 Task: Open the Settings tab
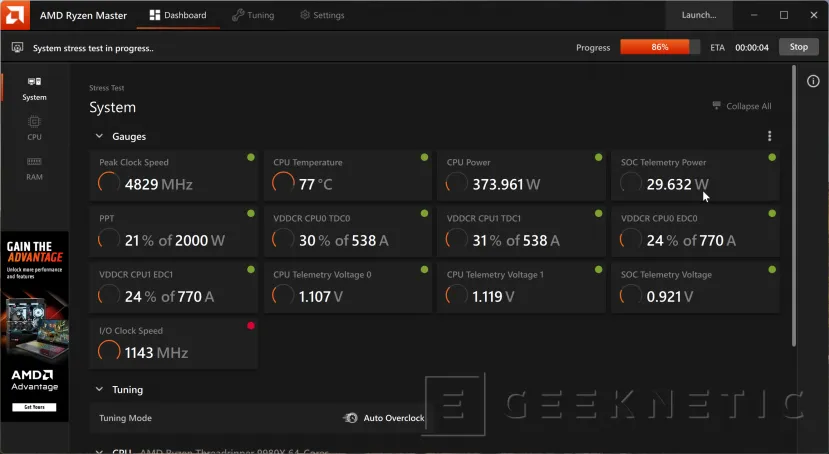[322, 15]
